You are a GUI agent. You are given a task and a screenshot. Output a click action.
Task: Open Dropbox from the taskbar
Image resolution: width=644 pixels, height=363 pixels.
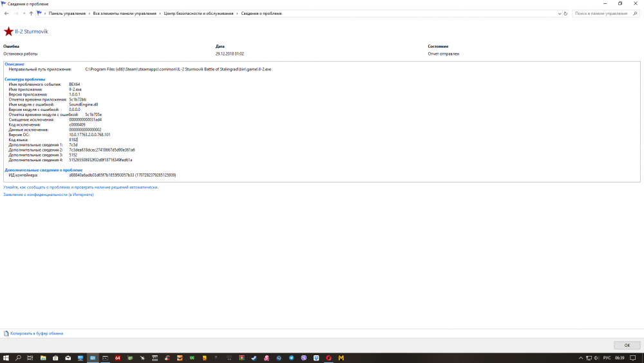click(316, 358)
